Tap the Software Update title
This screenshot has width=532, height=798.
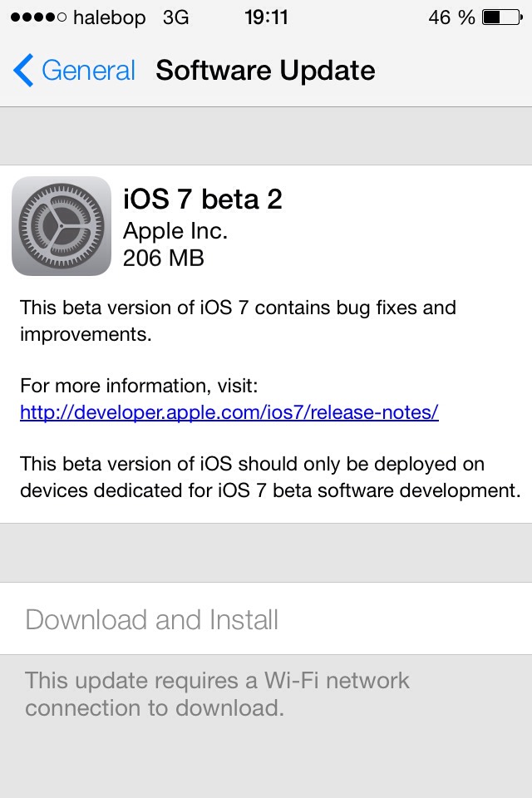click(x=265, y=71)
